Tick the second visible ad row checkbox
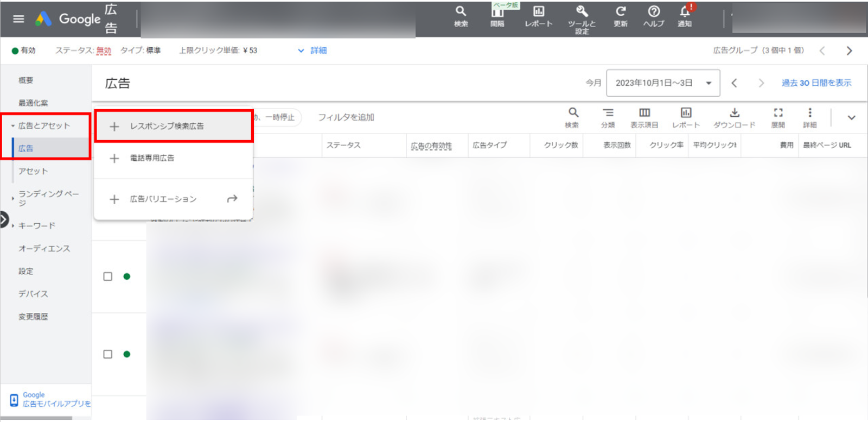 108,354
